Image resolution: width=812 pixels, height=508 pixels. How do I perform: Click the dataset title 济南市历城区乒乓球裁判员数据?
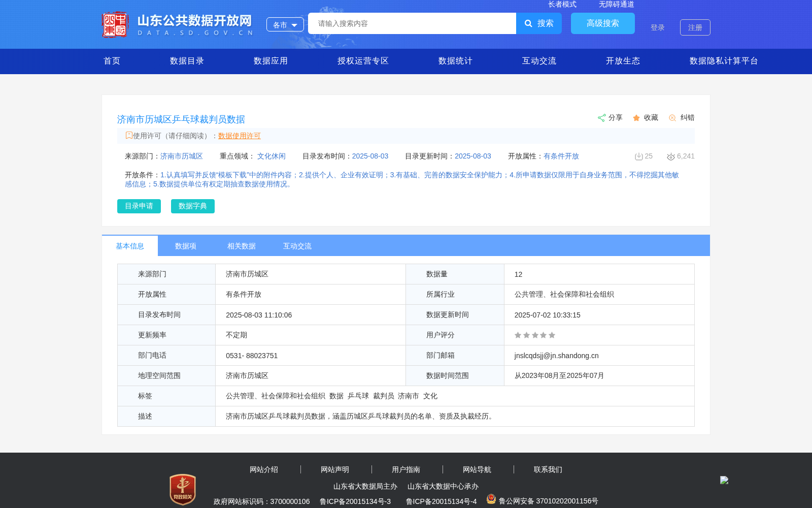pos(181,119)
